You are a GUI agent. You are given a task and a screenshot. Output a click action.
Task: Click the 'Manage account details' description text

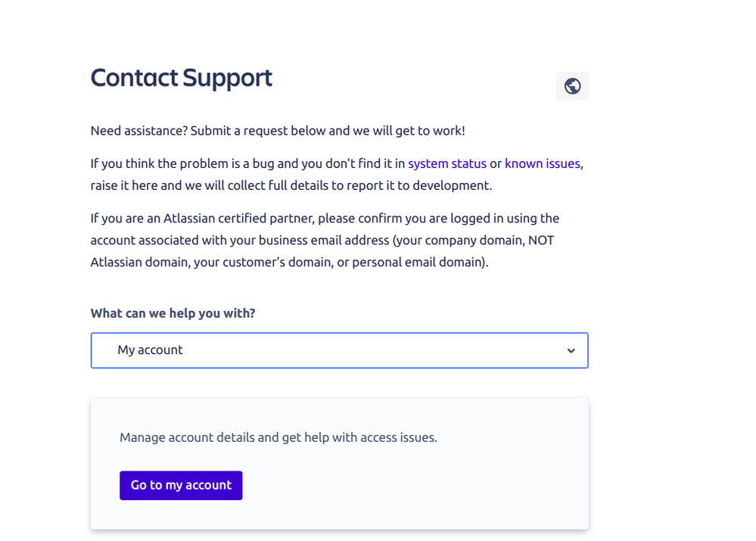click(x=278, y=437)
